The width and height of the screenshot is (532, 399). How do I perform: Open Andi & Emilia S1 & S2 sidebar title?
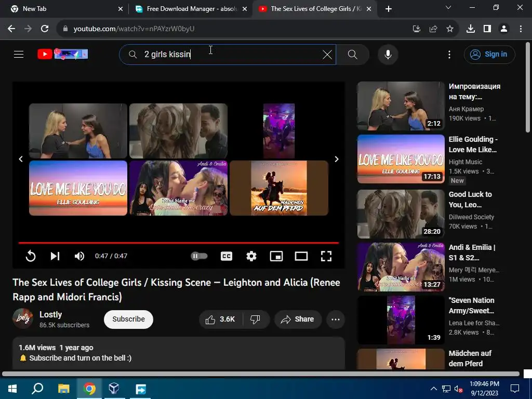coord(472,252)
